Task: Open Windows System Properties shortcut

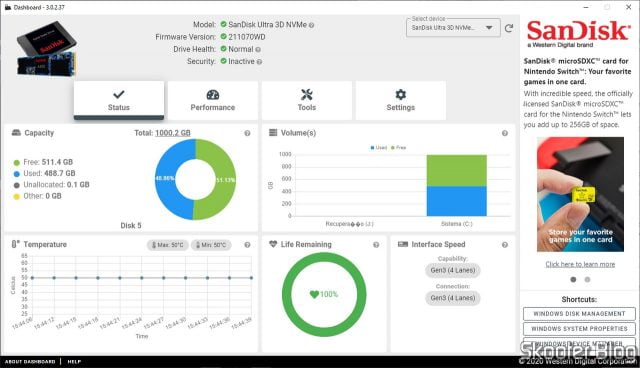Action: pos(579,328)
